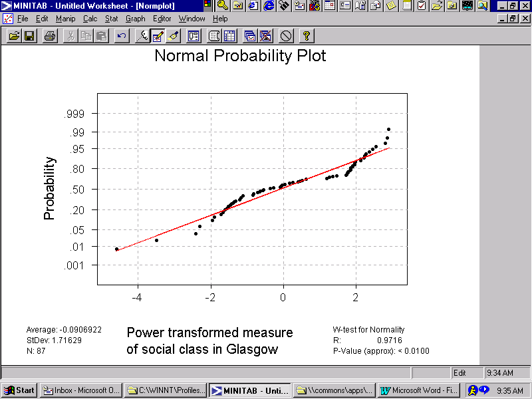Click the Windows Start button

19,390
